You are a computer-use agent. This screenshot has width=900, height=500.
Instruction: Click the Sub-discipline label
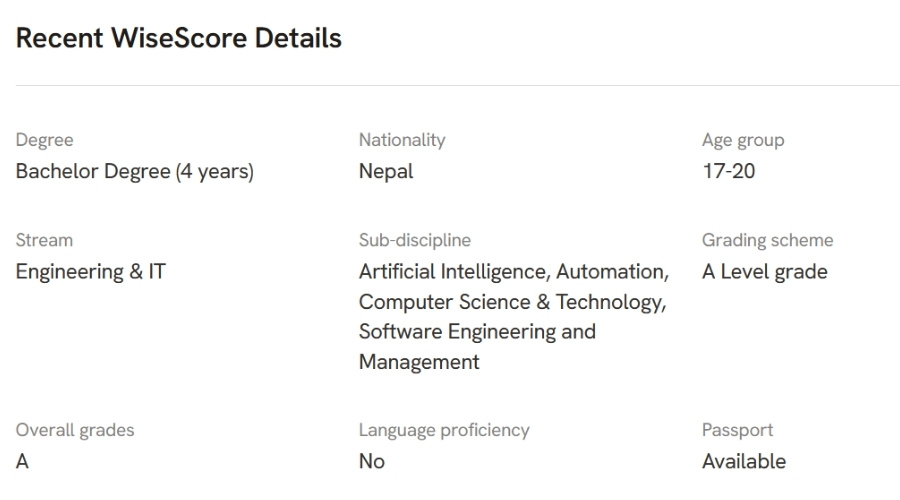414,240
